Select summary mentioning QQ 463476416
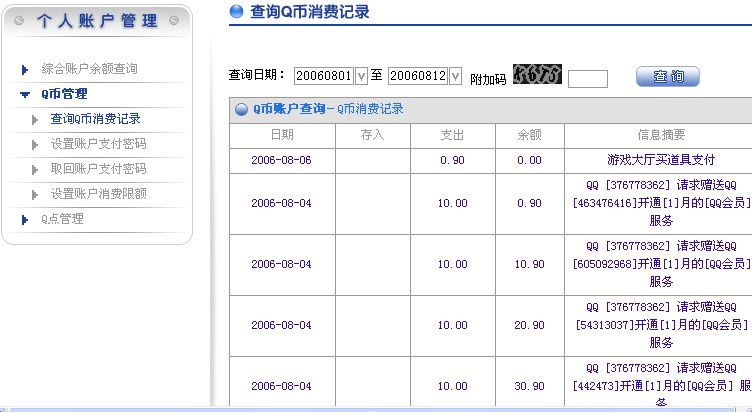This screenshot has width=752, height=412. click(661, 203)
